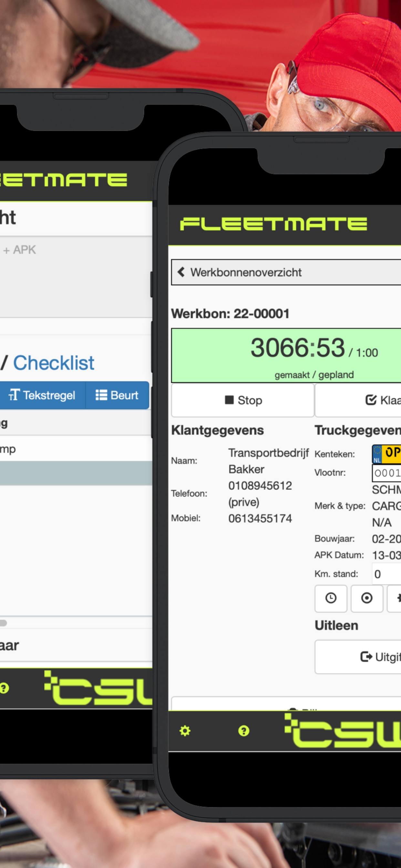Image resolution: width=401 pixels, height=868 pixels.
Task: Click the green timer showing 3066:53
Action: (286, 355)
